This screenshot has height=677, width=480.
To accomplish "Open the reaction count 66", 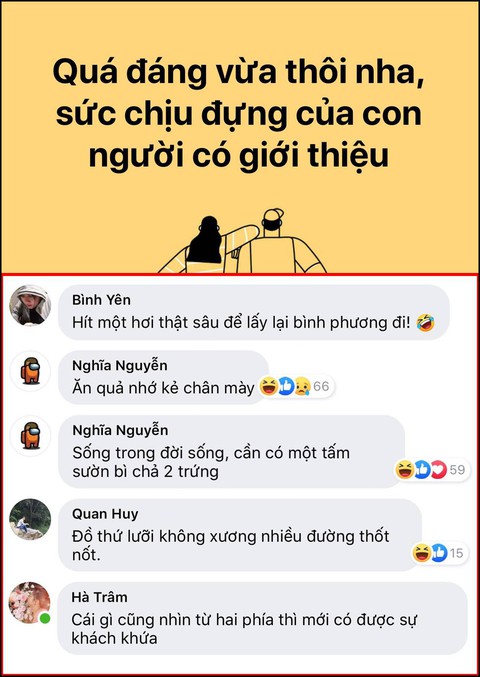I will click(321, 386).
